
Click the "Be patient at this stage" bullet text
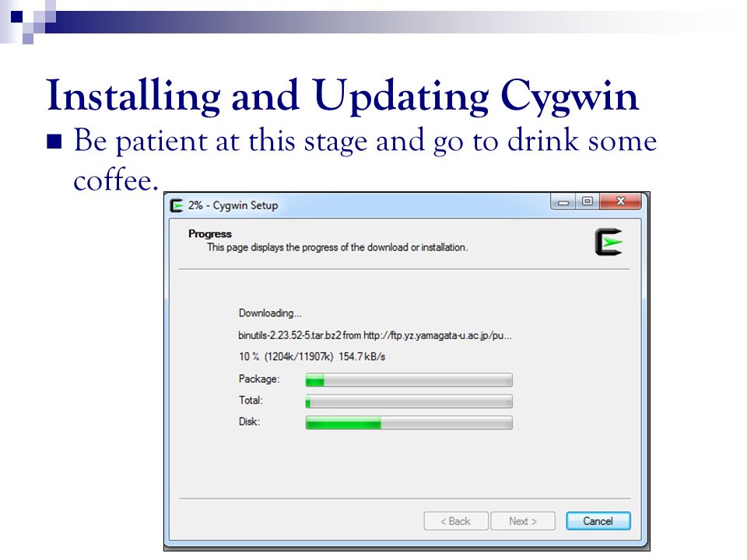[x=365, y=159]
